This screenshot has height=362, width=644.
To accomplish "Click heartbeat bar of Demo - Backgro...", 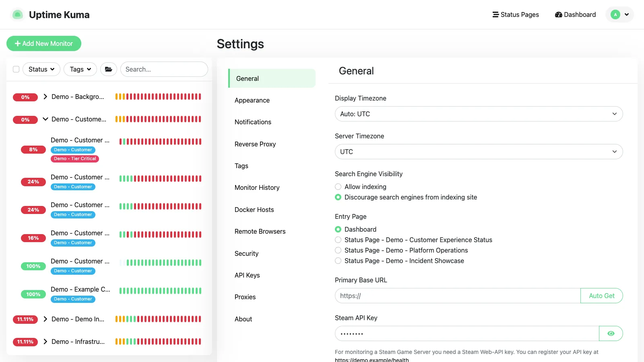I will (x=158, y=97).
